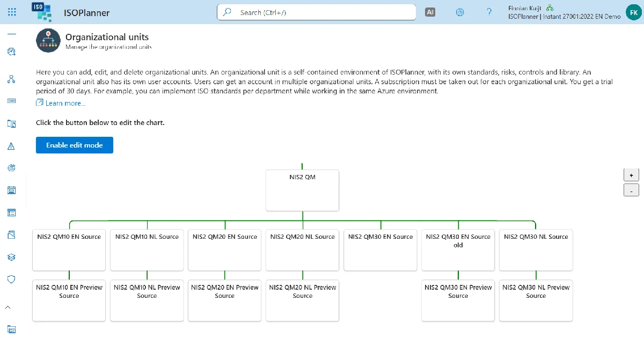Open the folder document sidebar icon

click(11, 123)
